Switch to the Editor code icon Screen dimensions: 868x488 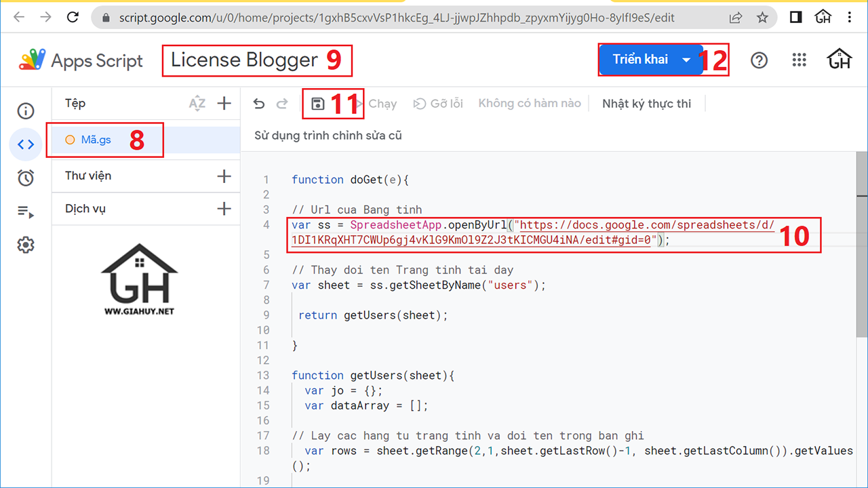(x=26, y=144)
